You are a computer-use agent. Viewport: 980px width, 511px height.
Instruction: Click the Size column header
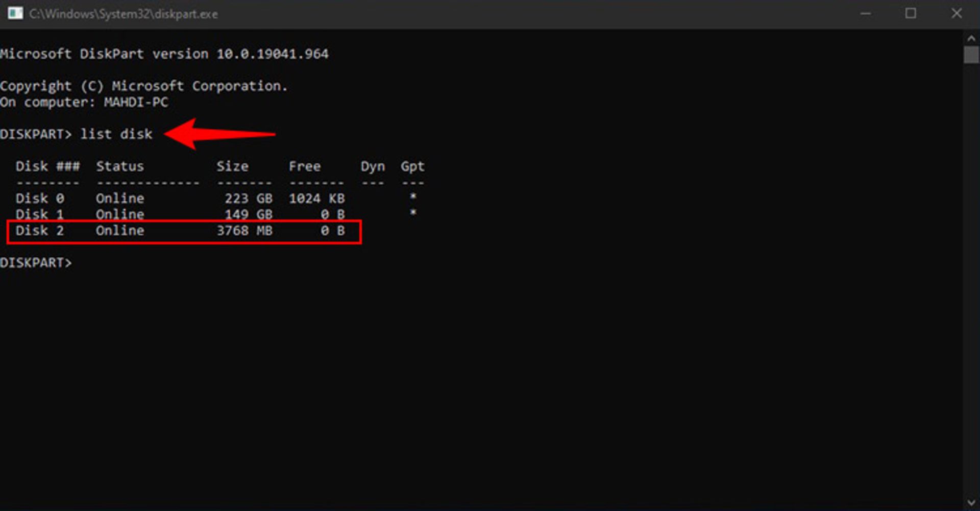click(x=233, y=166)
